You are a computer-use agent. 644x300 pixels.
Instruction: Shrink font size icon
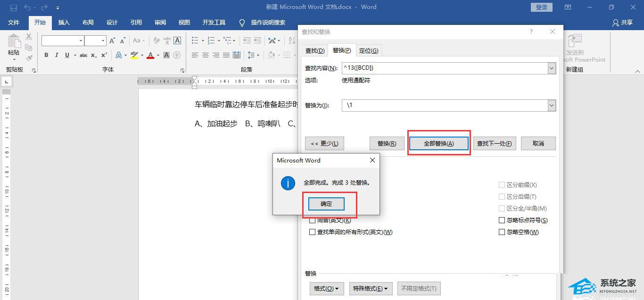[x=123, y=41]
